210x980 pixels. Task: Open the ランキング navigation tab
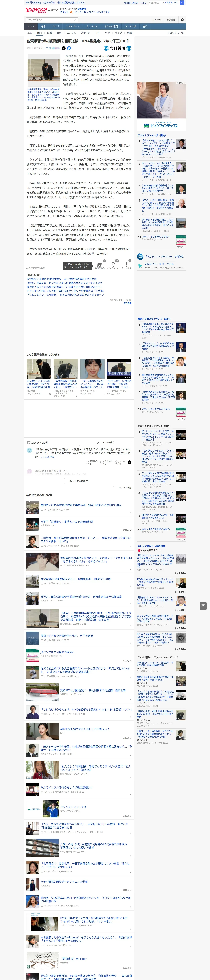[x=130, y=27]
